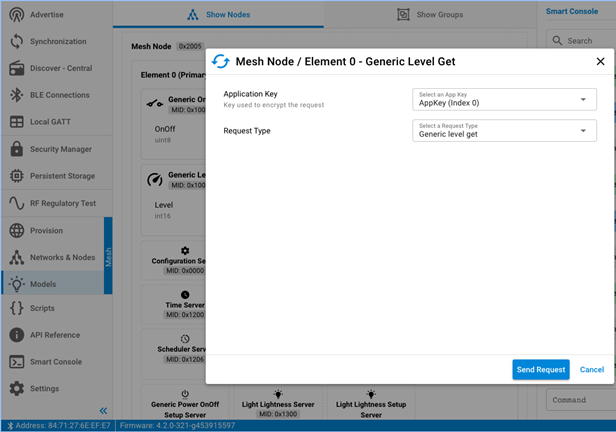Click the Advertise icon in sidebar
Viewport: 616px width, 432px height.
pyautogui.click(x=16, y=15)
